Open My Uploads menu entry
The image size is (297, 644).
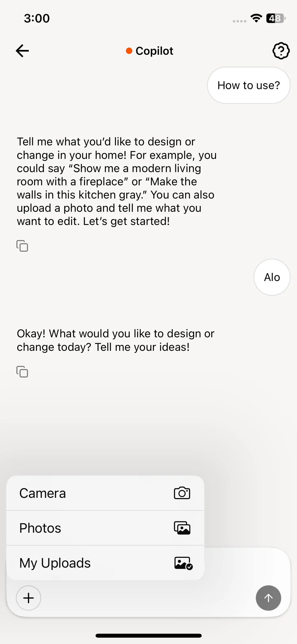point(105,563)
